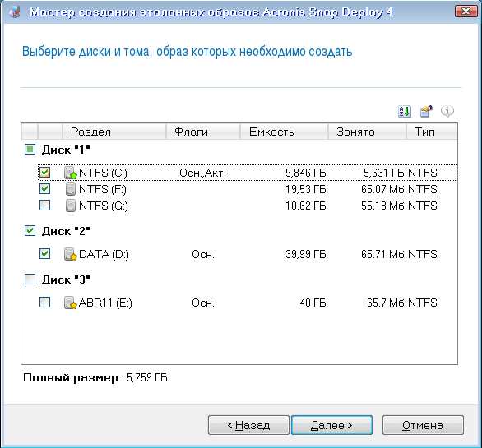482x448 pixels.
Task: Select the NTFS (C:) row label
Action: point(103,173)
